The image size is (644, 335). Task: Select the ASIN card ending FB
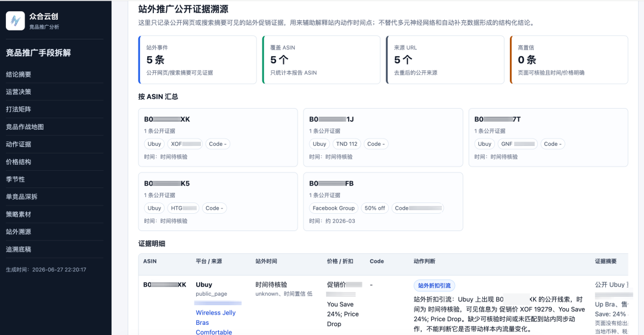pos(383,202)
